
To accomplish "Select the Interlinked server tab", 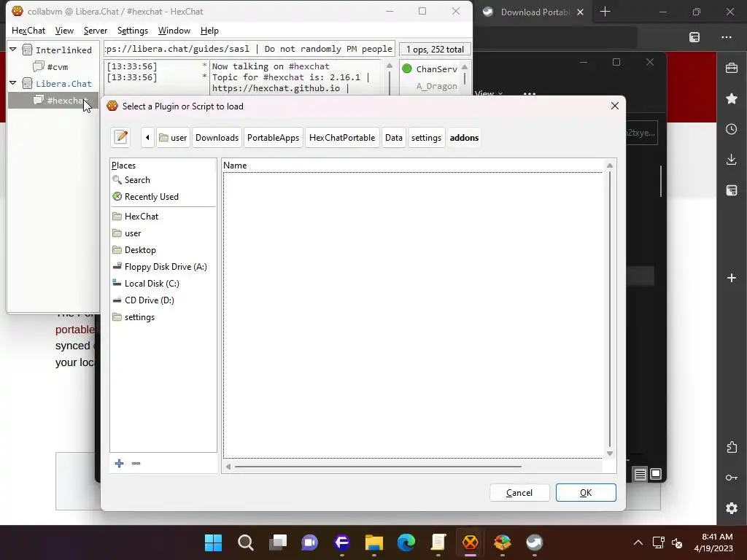I will click(63, 50).
